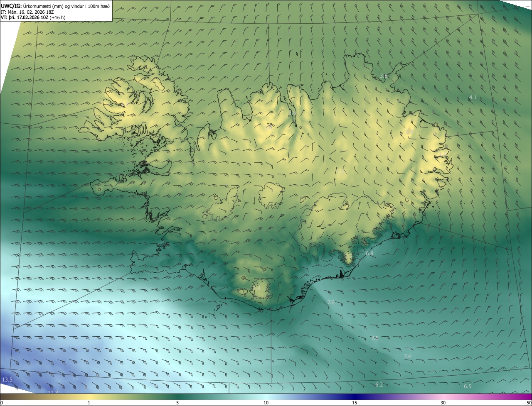
Task: Click the "UWC/IG:" title label
Action: [x=11, y=6]
